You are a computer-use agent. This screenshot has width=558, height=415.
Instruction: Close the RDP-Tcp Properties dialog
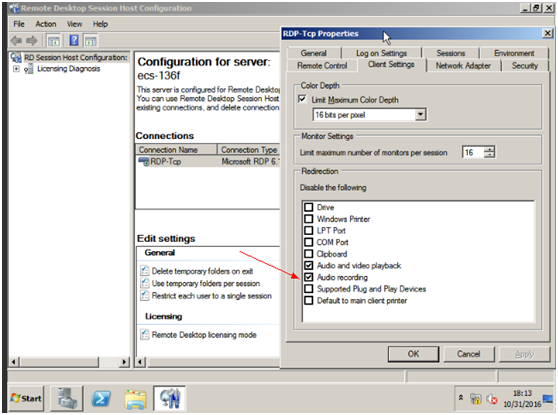click(547, 33)
